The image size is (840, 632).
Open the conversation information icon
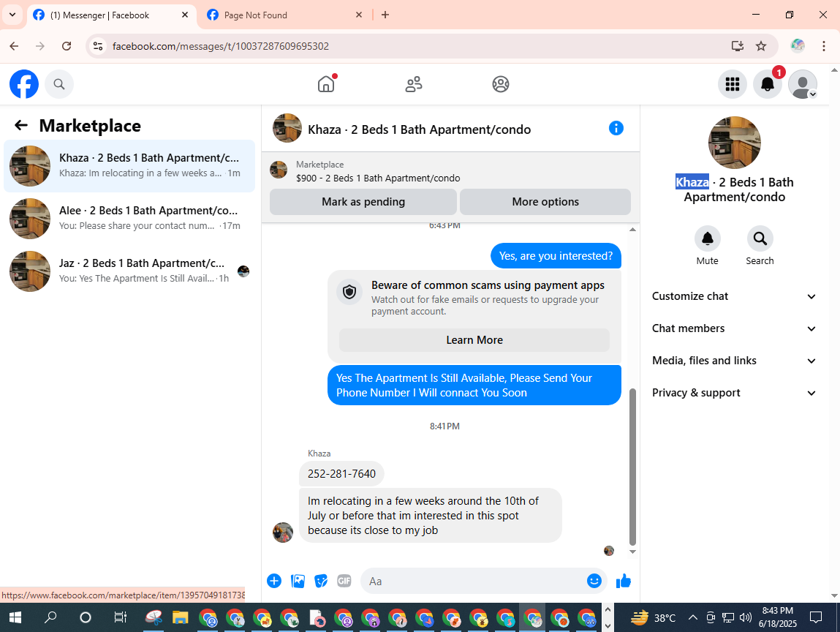coord(616,128)
